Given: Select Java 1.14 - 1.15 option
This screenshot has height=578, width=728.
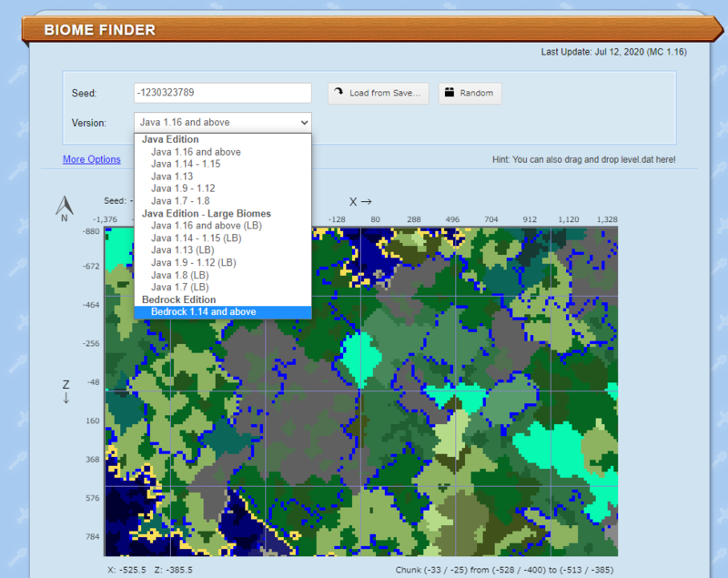Looking at the screenshot, I should [x=223, y=164].
